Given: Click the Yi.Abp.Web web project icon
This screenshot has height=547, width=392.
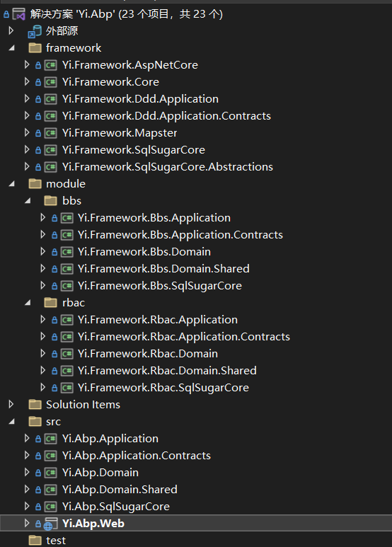Looking at the screenshot, I should tap(50, 524).
